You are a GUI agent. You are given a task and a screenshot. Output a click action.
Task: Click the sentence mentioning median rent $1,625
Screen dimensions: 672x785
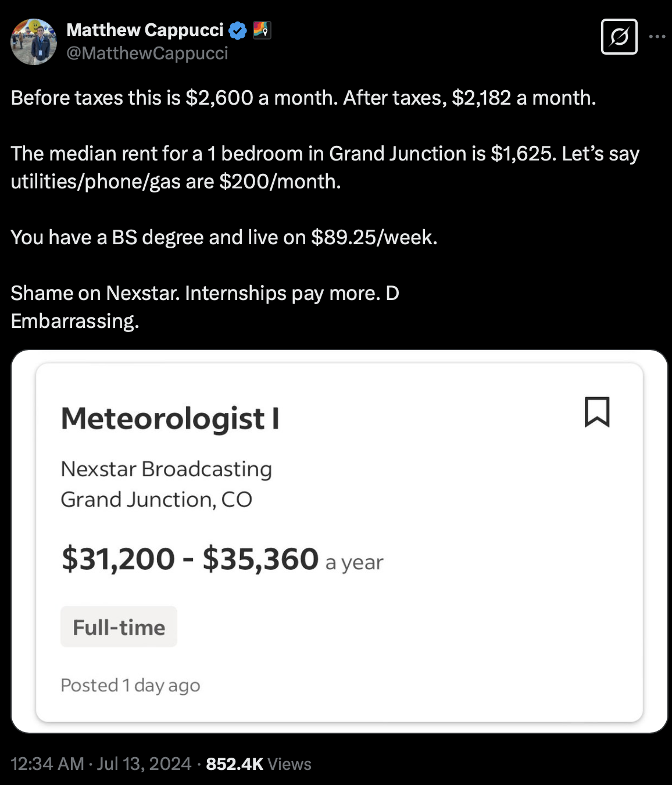coord(325,167)
